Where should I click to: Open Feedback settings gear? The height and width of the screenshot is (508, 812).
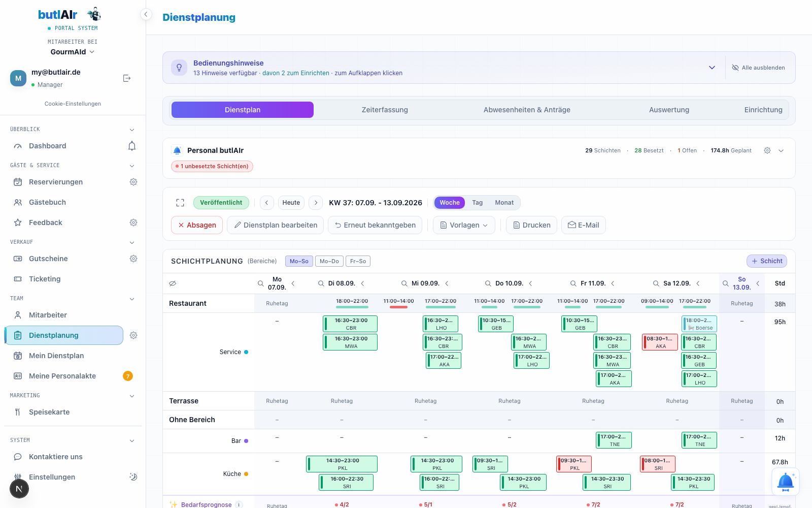pos(133,223)
